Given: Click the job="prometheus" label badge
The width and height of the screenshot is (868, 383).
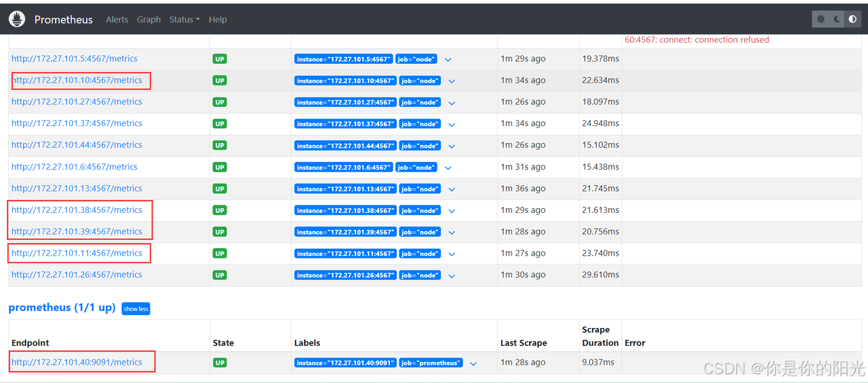Looking at the screenshot, I should (x=431, y=363).
